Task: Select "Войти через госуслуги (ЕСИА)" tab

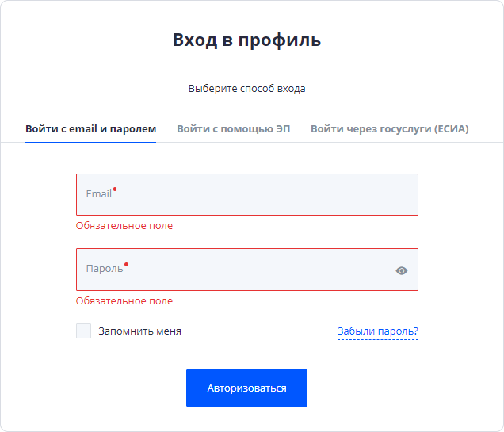Action: [389, 128]
